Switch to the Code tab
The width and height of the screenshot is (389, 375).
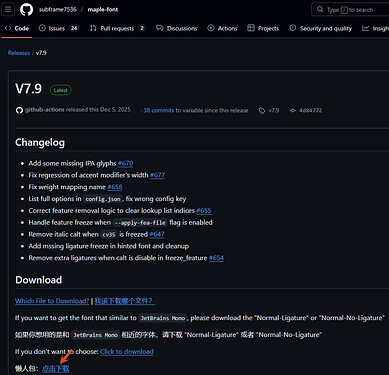pos(17,28)
